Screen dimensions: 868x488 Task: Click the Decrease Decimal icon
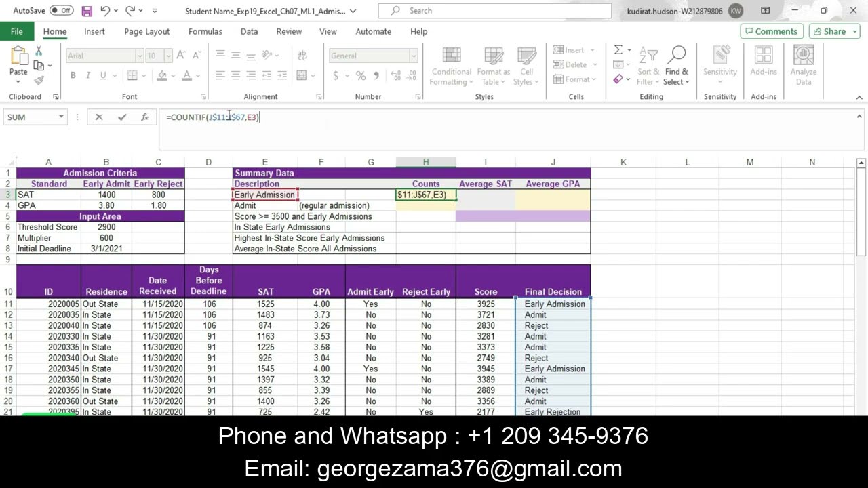click(x=412, y=75)
